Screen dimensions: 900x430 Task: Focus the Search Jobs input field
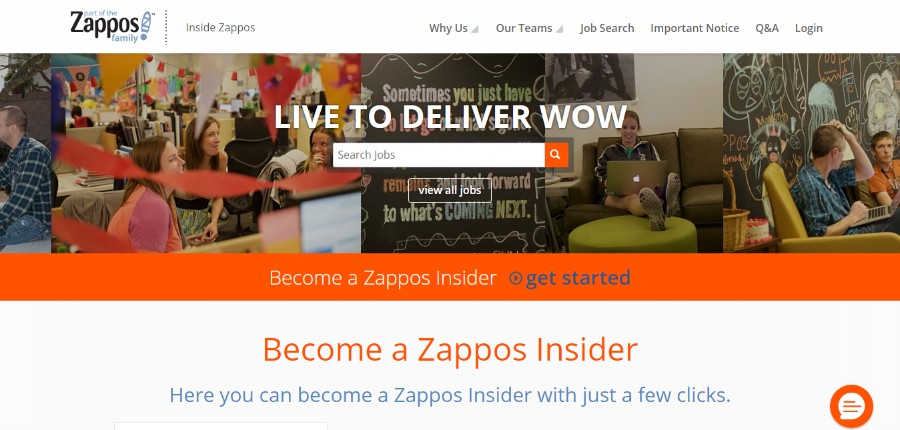coord(439,155)
